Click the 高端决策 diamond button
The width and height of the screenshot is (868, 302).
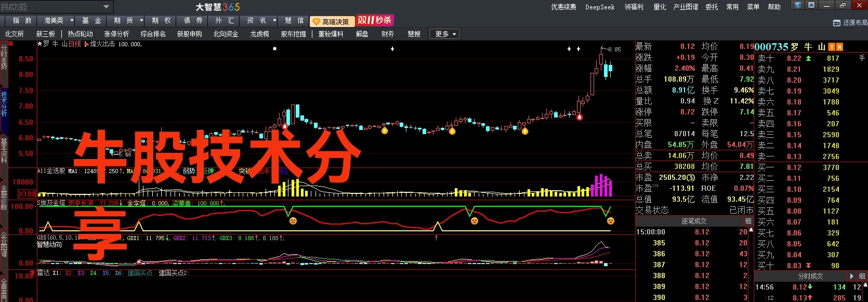pos(332,21)
